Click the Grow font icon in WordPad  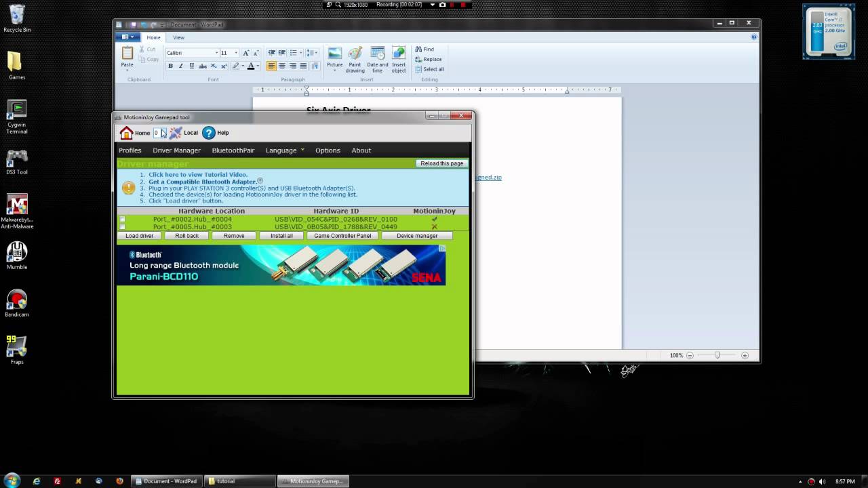pyautogui.click(x=246, y=53)
